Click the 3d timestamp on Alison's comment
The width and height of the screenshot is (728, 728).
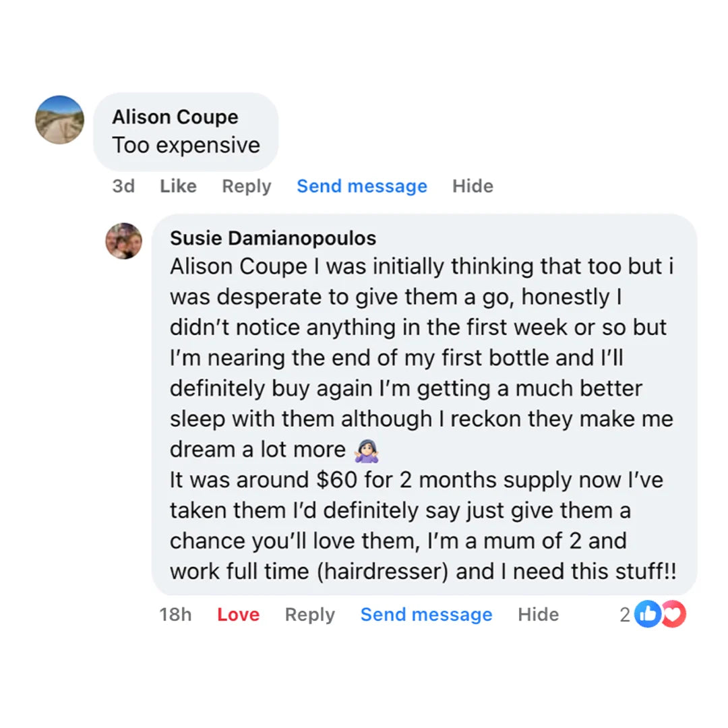tap(123, 186)
